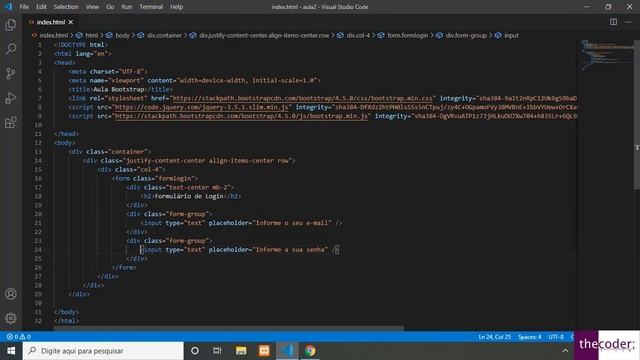The height and width of the screenshot is (360, 640).
Task: Click Spaces: 4 indentation setting
Action: tap(529, 337)
